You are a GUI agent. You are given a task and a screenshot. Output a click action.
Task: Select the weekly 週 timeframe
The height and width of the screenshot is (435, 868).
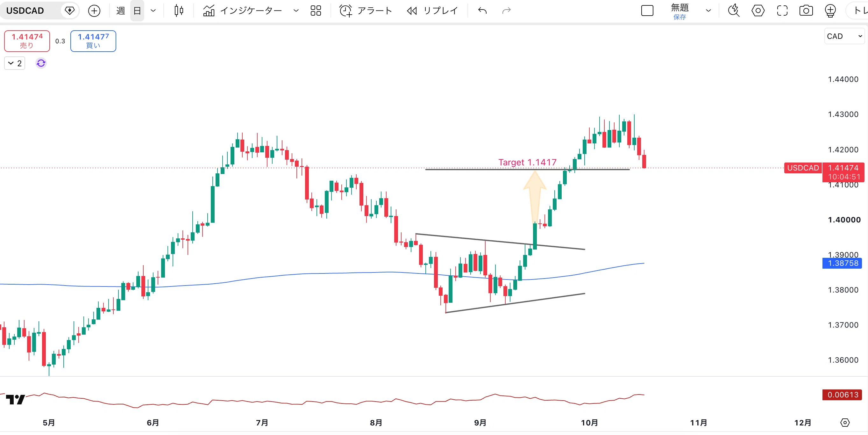(120, 11)
